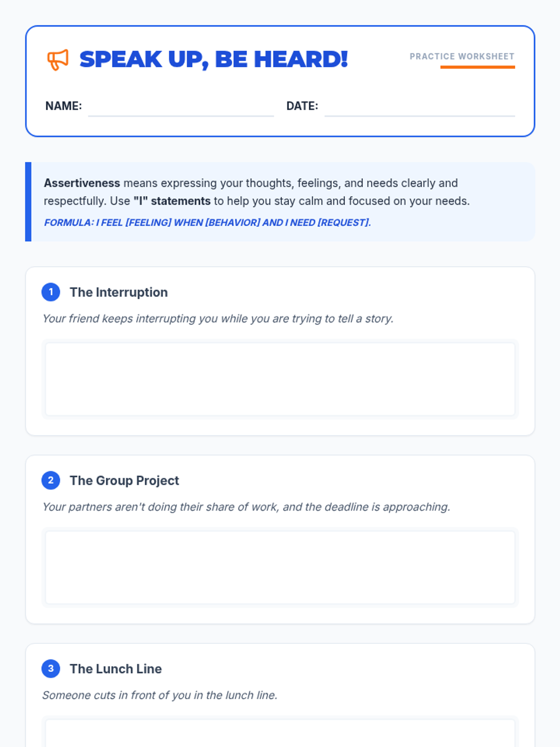560x747 pixels.
Task: Click the lunch line scenario description
Action: coord(160,695)
